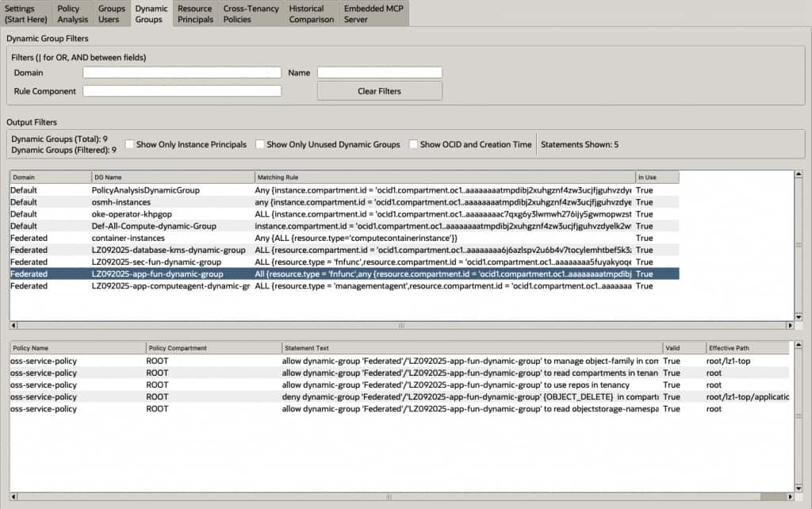
Task: Select the manage object-family statement row
Action: (x=400, y=361)
